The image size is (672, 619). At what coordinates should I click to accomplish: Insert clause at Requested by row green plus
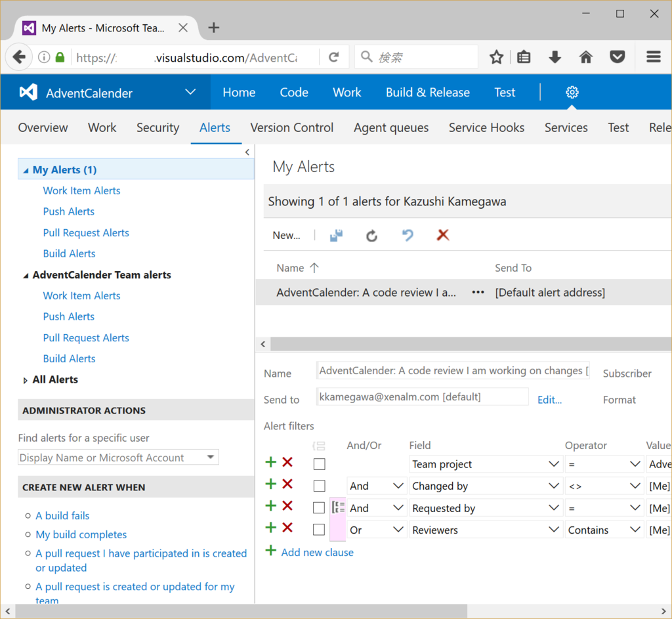271,506
